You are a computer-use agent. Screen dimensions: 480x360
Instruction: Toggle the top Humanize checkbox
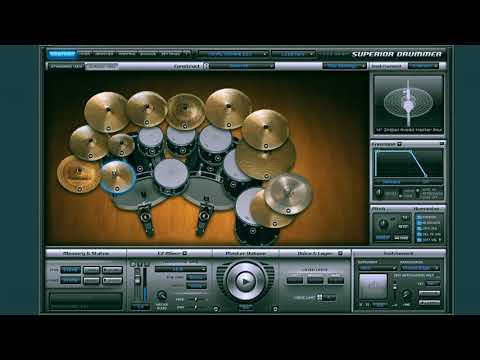tap(419, 217)
